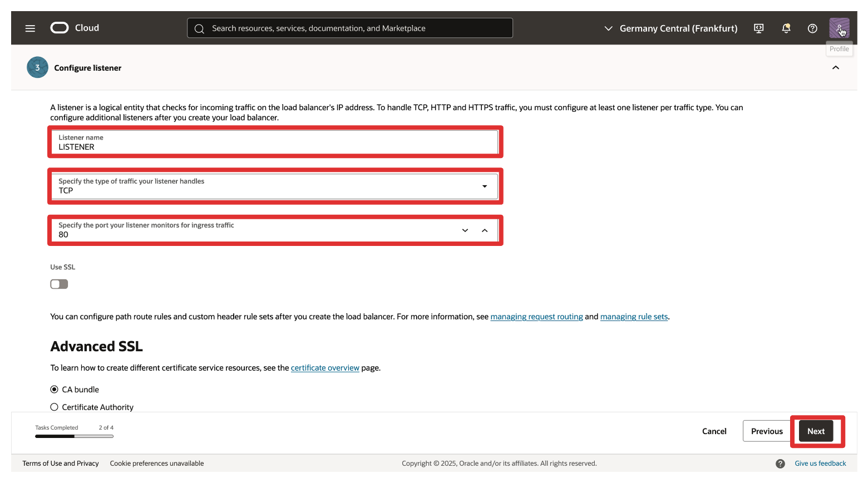Increase the listener port value
868x483 pixels.
[485, 230]
